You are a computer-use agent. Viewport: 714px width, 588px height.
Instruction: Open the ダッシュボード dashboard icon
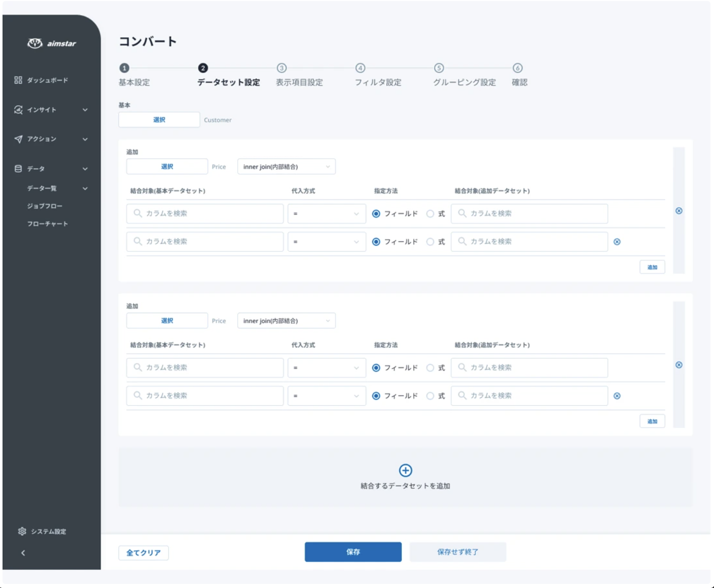18,80
